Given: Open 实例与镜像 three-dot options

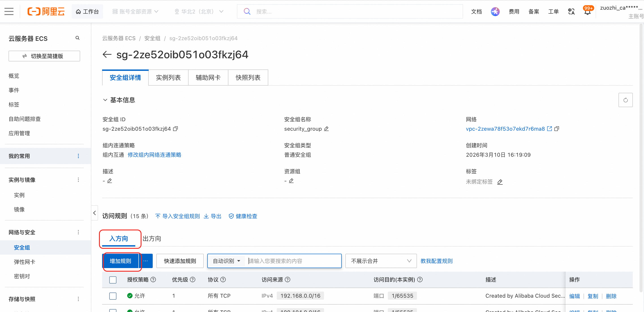Looking at the screenshot, I should (x=78, y=180).
